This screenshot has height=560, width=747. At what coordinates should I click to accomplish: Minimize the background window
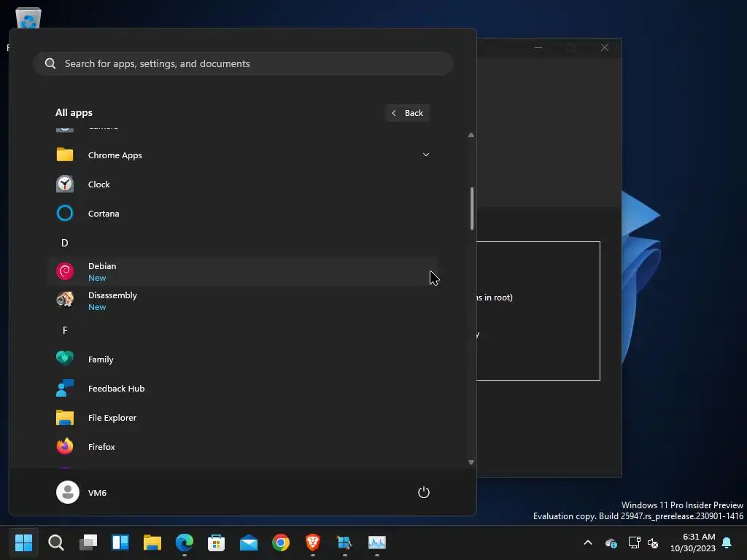click(538, 47)
